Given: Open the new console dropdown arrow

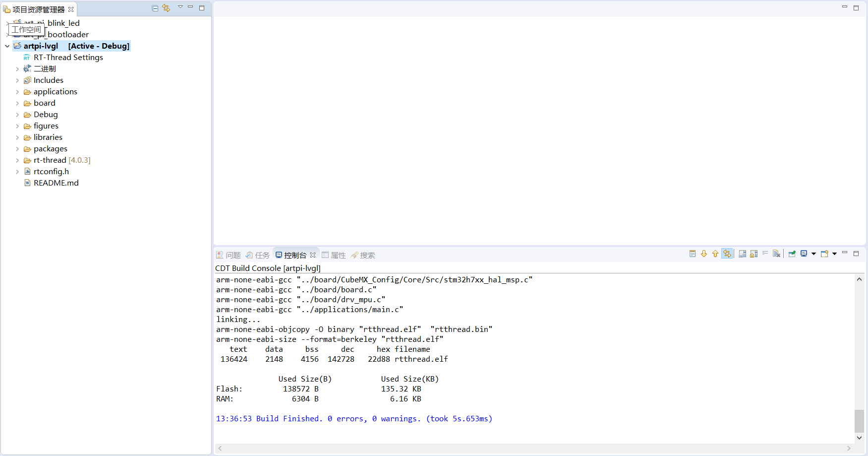Looking at the screenshot, I should [834, 254].
